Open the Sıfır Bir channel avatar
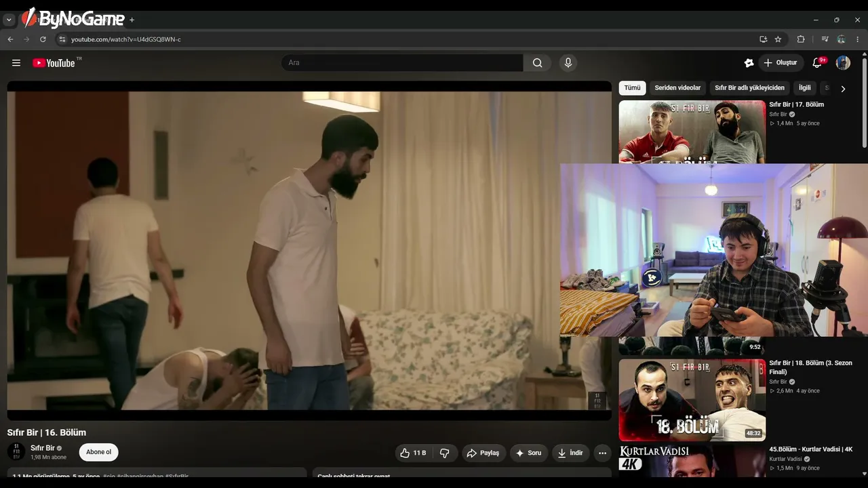This screenshot has width=868, height=488. pyautogui.click(x=16, y=452)
